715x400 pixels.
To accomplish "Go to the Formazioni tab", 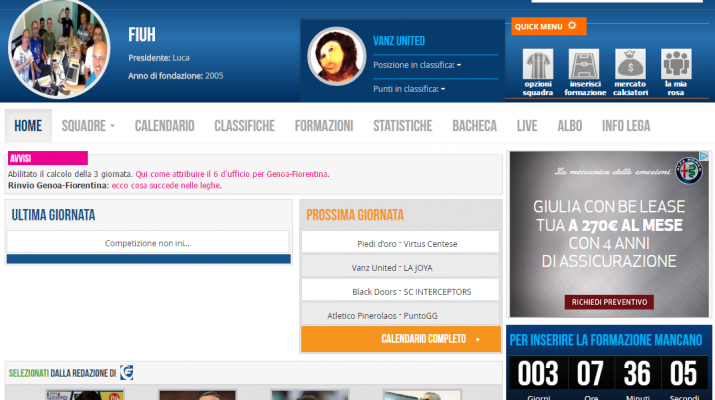I will click(323, 126).
